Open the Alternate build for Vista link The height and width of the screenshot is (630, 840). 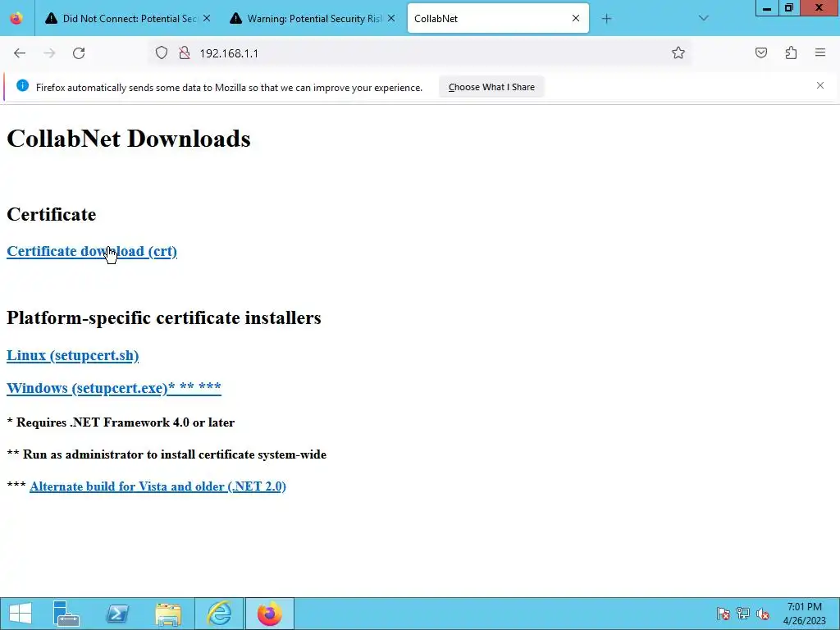(x=157, y=486)
